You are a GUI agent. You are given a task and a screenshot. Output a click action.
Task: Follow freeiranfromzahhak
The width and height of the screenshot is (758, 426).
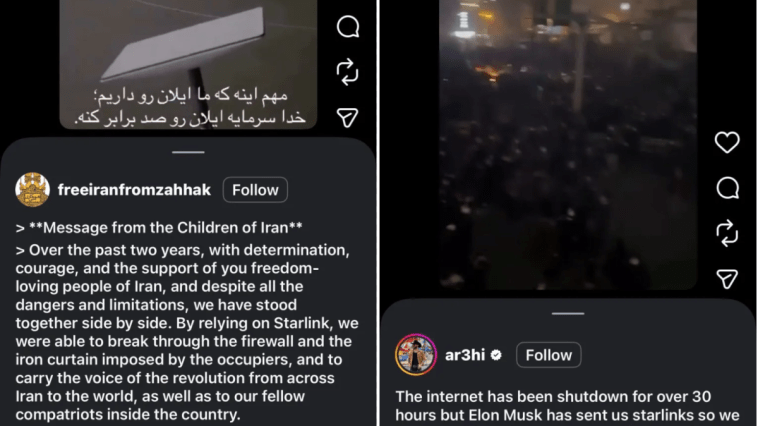coord(255,190)
